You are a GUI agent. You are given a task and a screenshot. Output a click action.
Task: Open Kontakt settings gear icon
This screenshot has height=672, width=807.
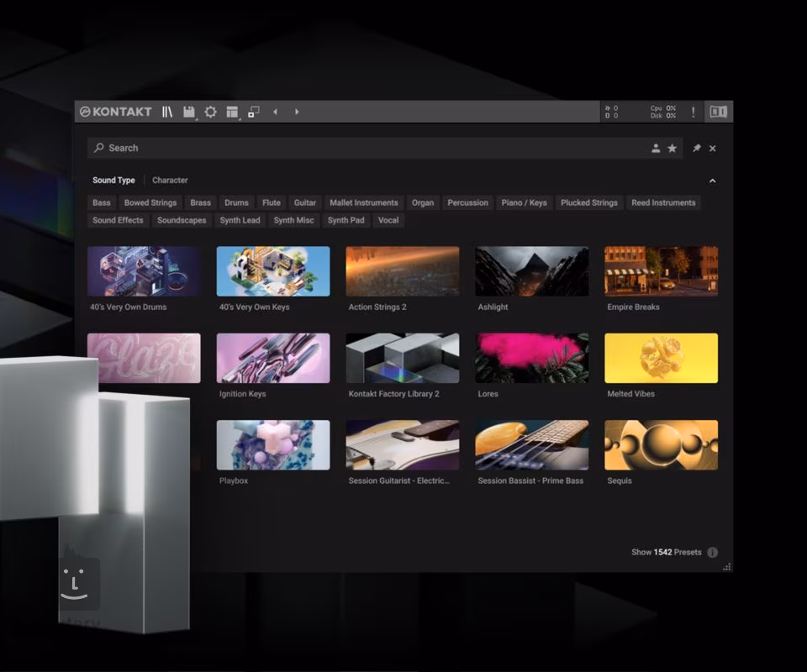pyautogui.click(x=210, y=112)
